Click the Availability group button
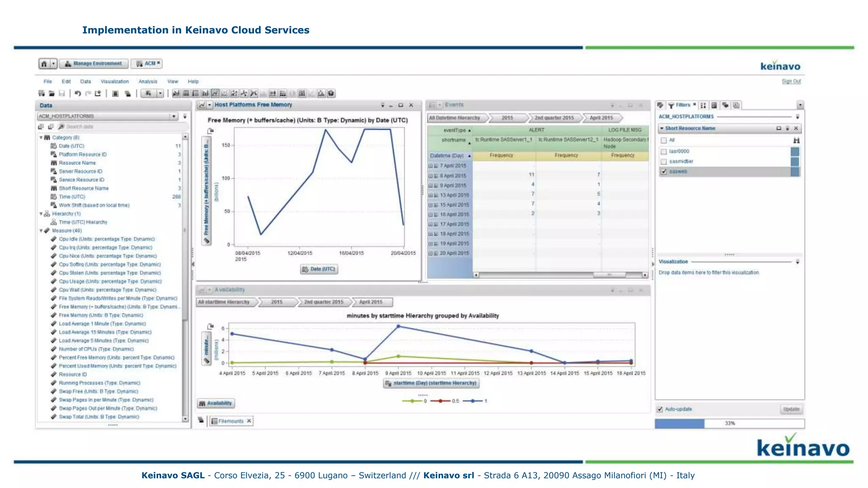This screenshot has height=488, width=868. click(216, 403)
